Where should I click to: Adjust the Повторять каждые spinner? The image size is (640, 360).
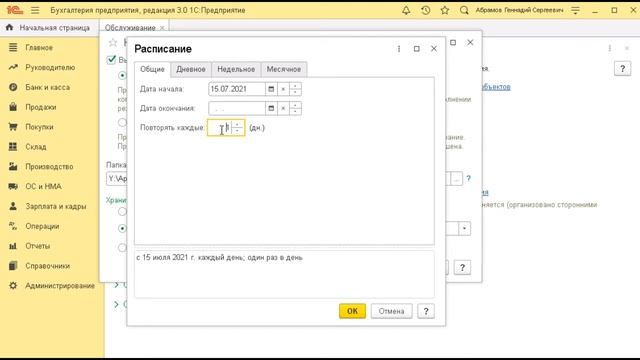coord(237,128)
